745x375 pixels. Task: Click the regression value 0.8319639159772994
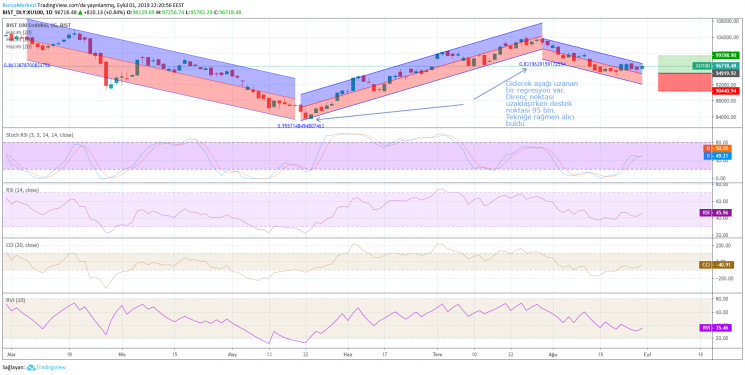tap(543, 64)
